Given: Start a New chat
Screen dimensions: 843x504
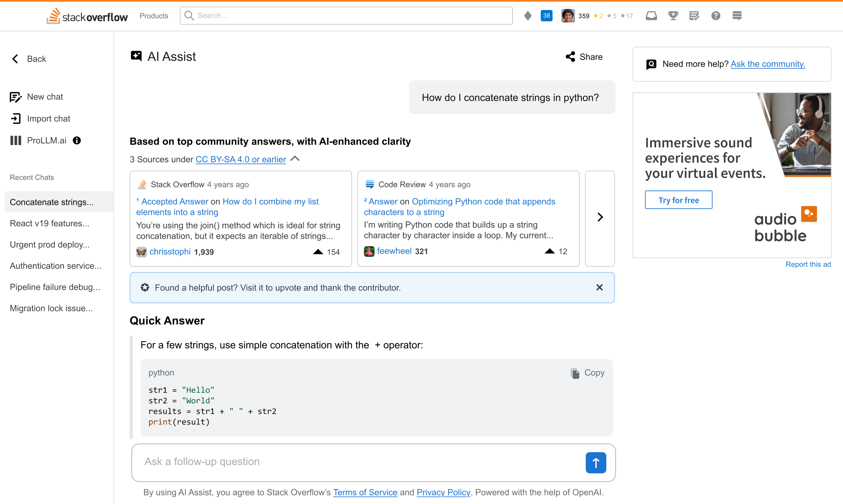Looking at the screenshot, I should [45, 97].
